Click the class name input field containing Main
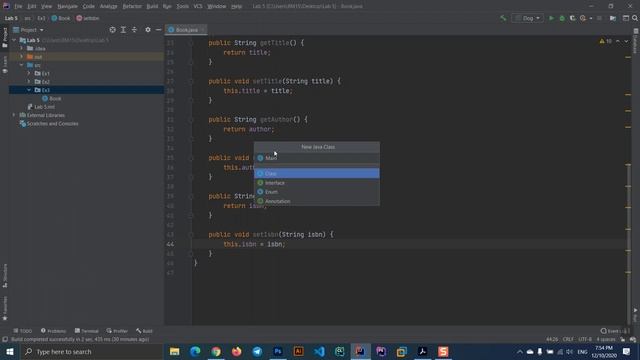640x360 pixels. [317, 158]
